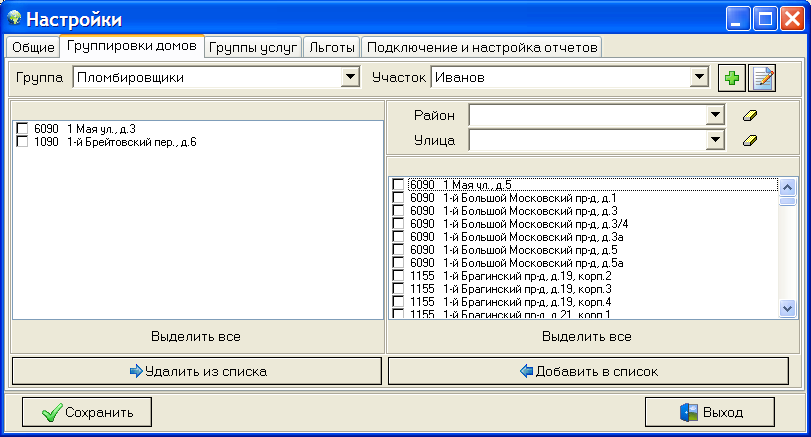The height and width of the screenshot is (437, 811).
Task: Switch to the Общие tab
Action: 33,47
